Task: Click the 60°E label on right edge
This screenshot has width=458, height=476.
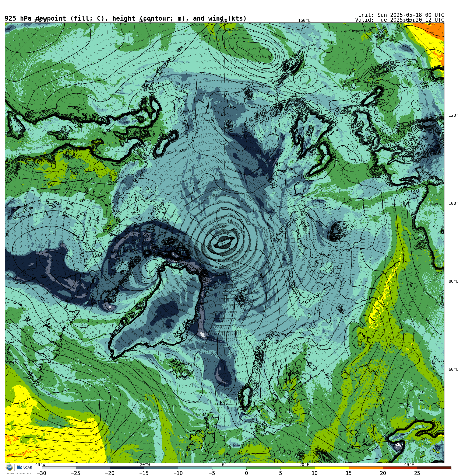Action: [453, 369]
